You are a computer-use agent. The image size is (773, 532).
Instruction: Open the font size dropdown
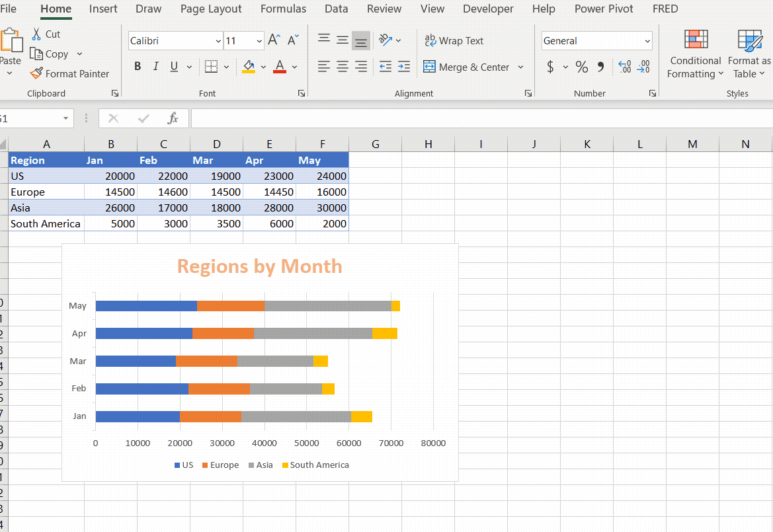(259, 41)
